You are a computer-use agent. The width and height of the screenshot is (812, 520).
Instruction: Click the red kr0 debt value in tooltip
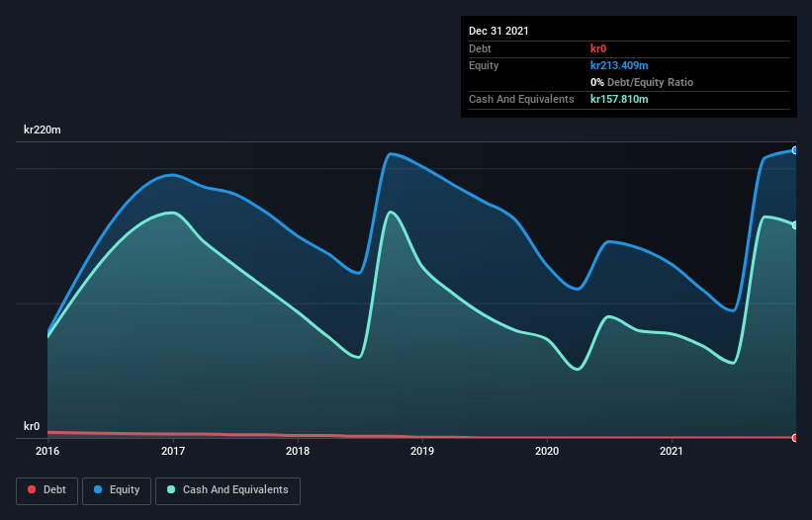point(598,48)
